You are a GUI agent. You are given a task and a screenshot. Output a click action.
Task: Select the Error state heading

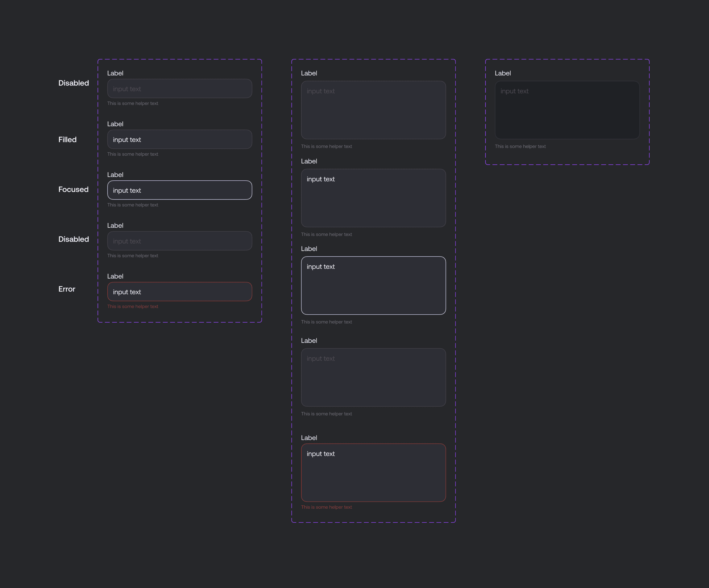67,289
